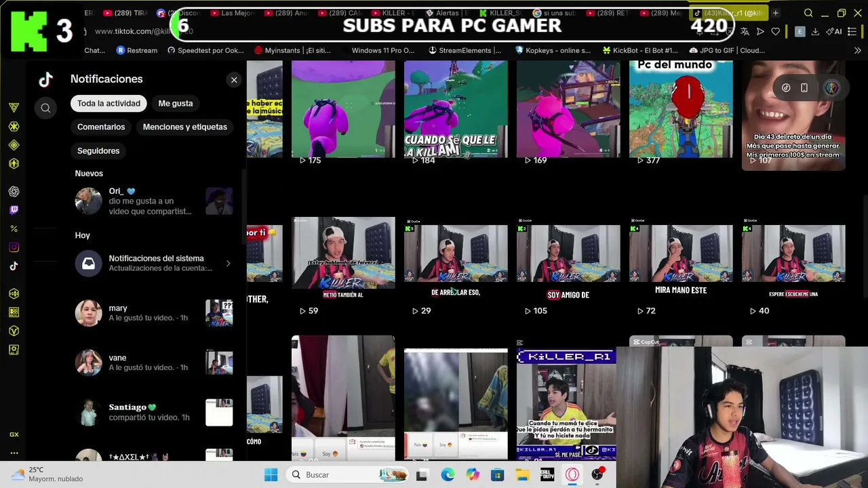
Task: Open the Windows Start menu
Action: pos(271,474)
